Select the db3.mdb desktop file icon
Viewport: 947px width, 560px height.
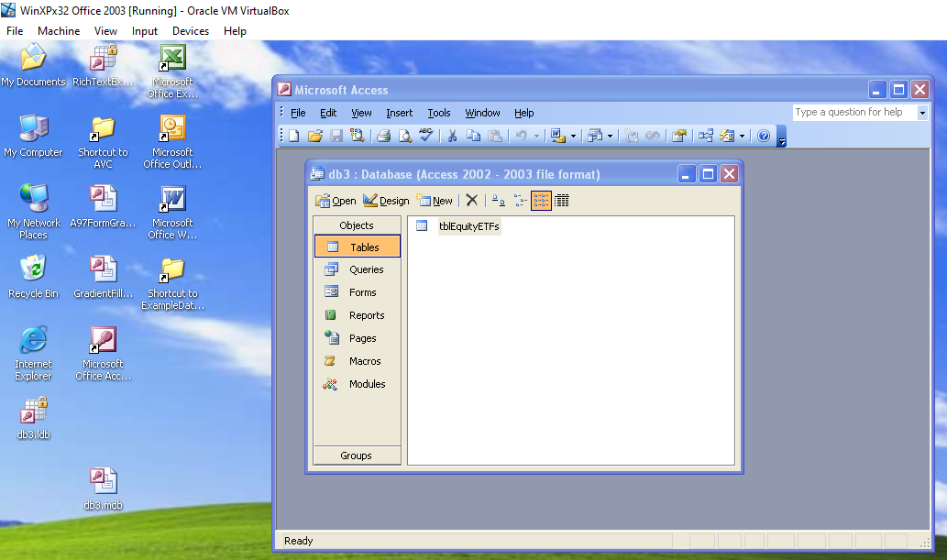[x=104, y=489]
